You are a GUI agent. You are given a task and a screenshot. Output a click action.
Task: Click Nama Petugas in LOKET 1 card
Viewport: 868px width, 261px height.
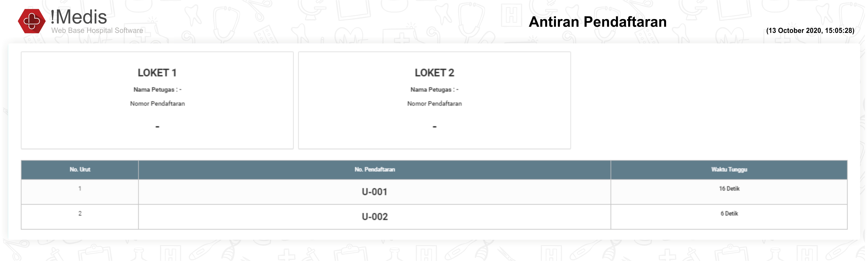click(157, 90)
